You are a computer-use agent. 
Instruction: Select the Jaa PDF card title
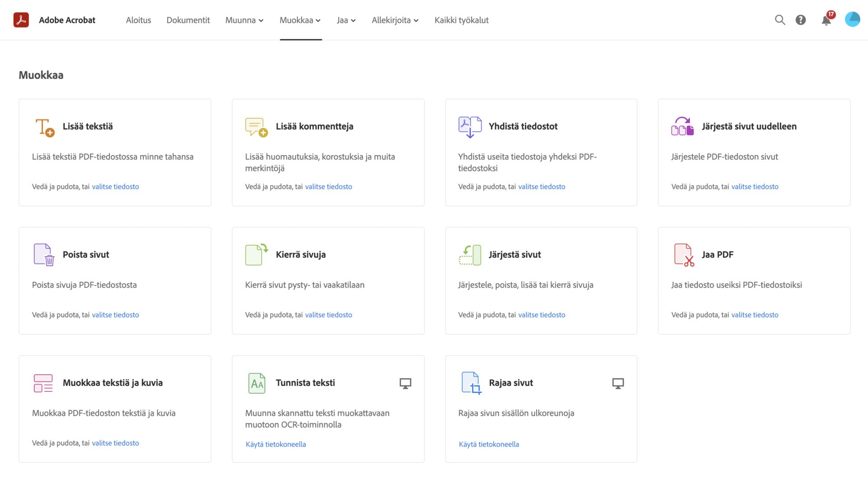click(717, 254)
